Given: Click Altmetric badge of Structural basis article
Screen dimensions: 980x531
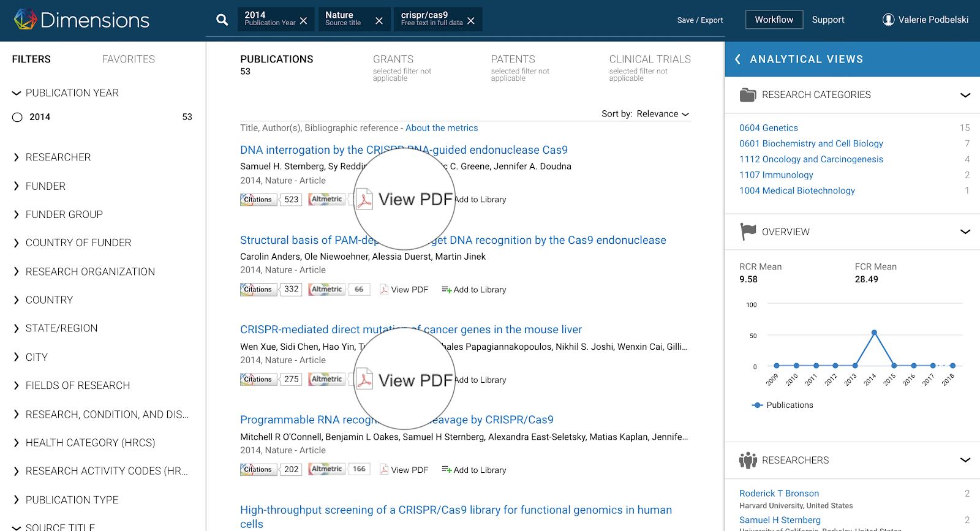Looking at the screenshot, I should (326, 289).
